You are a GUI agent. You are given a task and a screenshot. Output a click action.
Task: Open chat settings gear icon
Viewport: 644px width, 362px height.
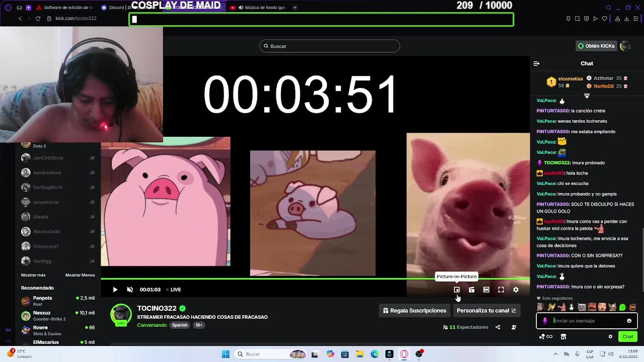coord(610,337)
